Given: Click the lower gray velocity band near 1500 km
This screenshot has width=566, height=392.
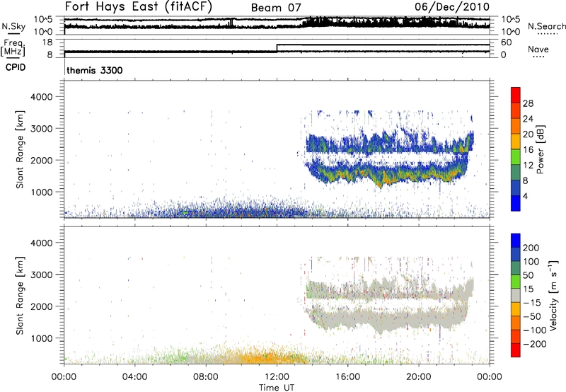Looking at the screenshot, I should 386,318.
